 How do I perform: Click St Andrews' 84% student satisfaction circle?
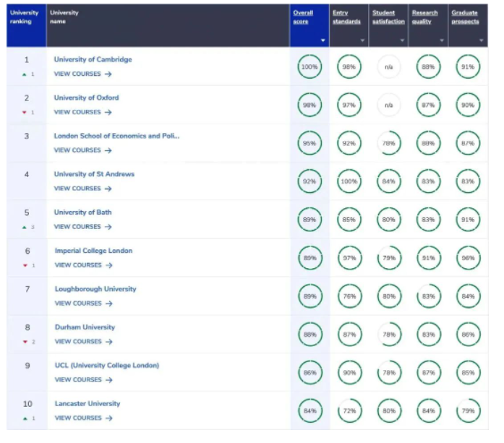click(388, 181)
